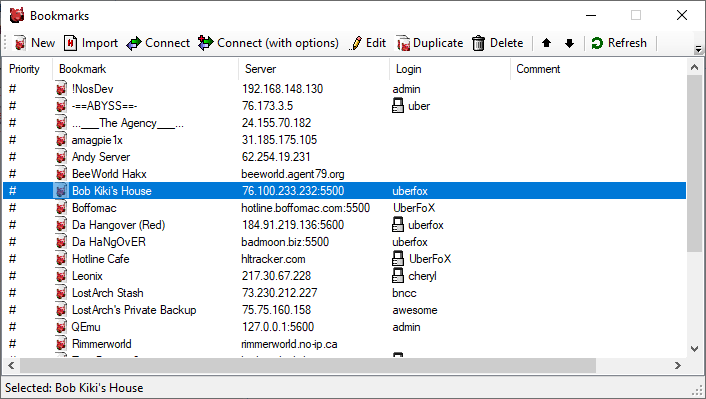Click LostArch's Private Backup bookmark icon
706x399 pixels.
tap(61, 310)
